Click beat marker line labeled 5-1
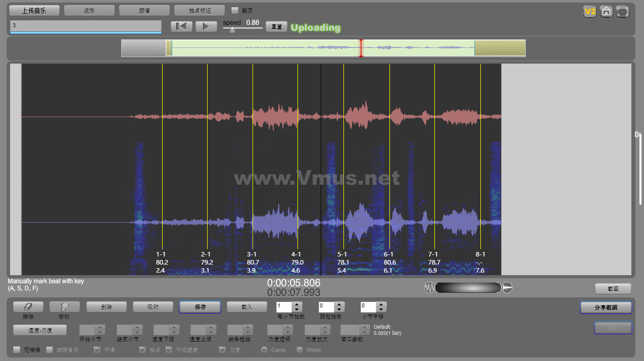Viewport: 644px width, 361px height. 343,157
